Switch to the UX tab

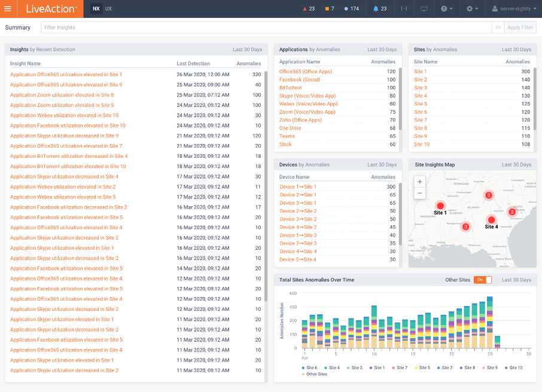click(108, 8)
